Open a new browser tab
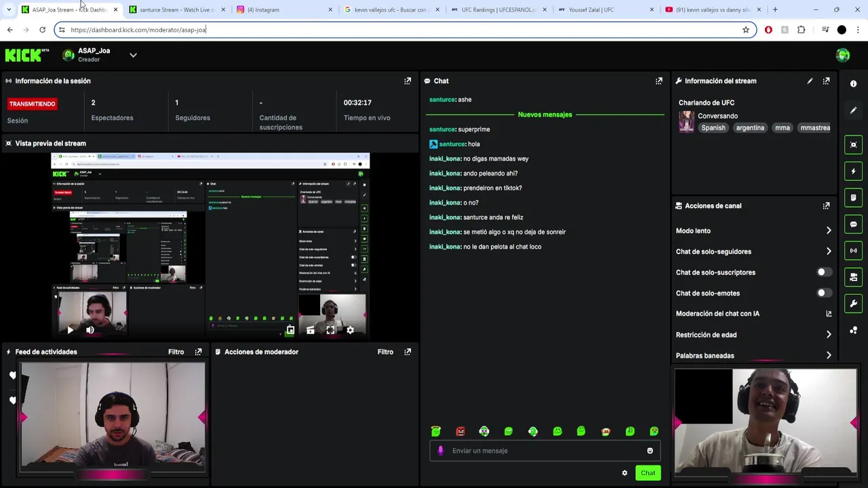Viewport: 868px width, 488px height. [x=775, y=9]
